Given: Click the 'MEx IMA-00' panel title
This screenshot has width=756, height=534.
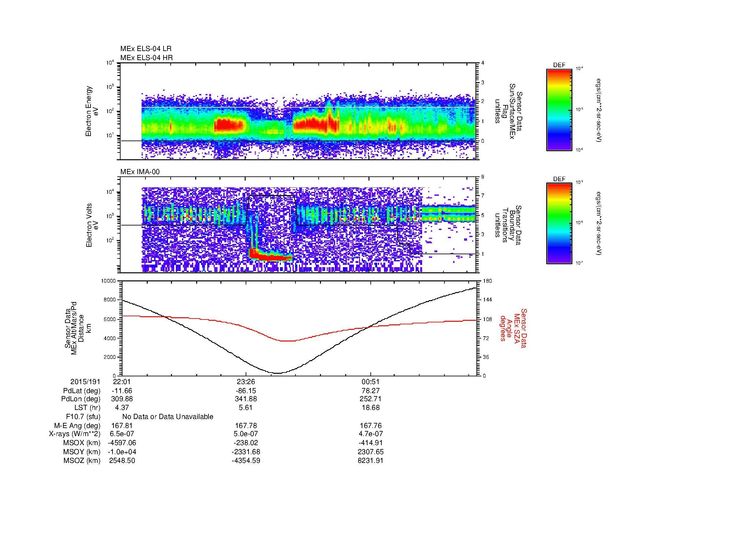Looking at the screenshot, I should tap(140, 172).
